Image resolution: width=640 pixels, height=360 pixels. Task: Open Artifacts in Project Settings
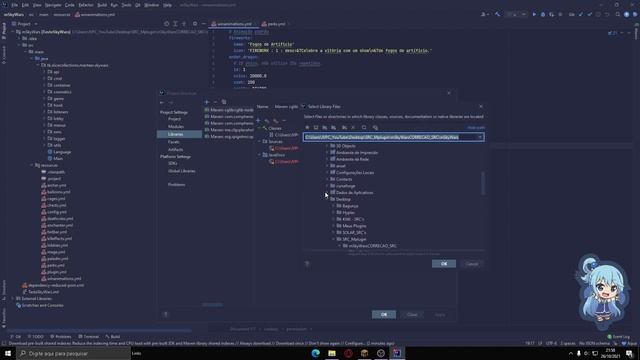click(176, 150)
